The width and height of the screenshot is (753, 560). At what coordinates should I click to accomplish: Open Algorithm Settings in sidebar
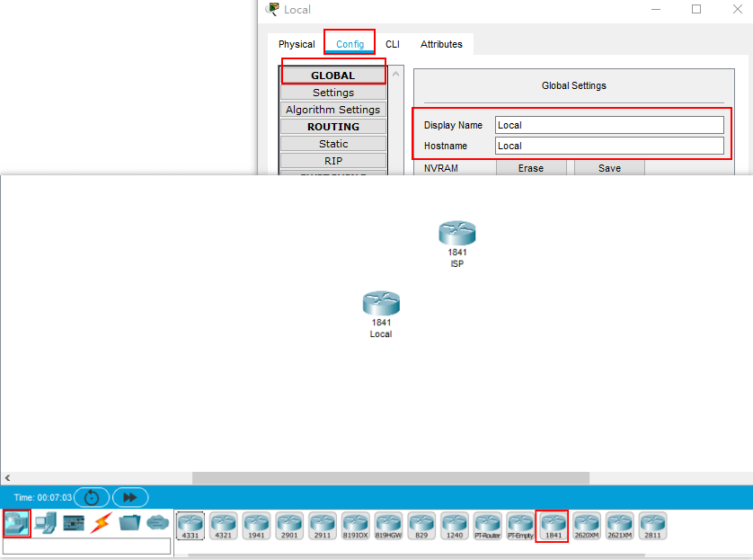click(x=333, y=110)
